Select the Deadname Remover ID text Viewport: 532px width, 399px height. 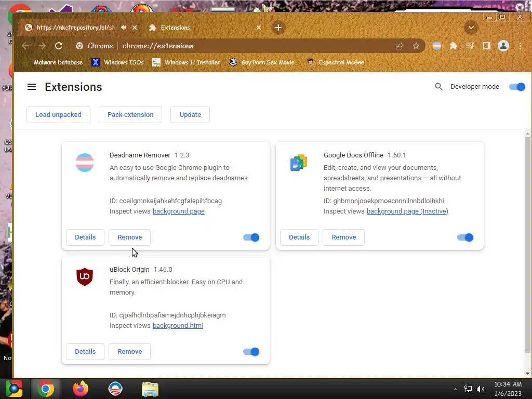point(166,201)
